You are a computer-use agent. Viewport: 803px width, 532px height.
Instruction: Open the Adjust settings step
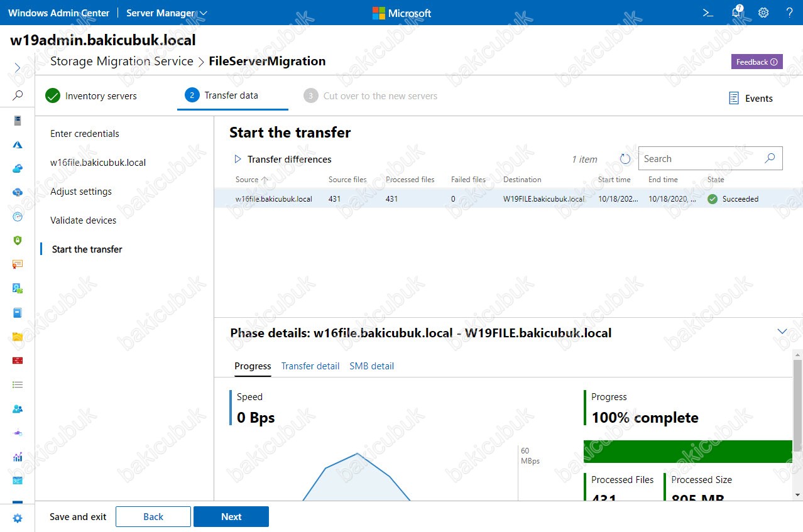(81, 192)
